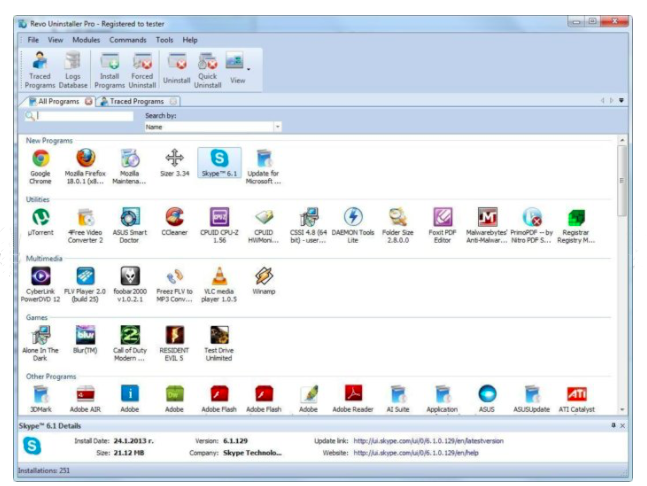
Task: Close the All Programs tab
Action: click(x=88, y=101)
